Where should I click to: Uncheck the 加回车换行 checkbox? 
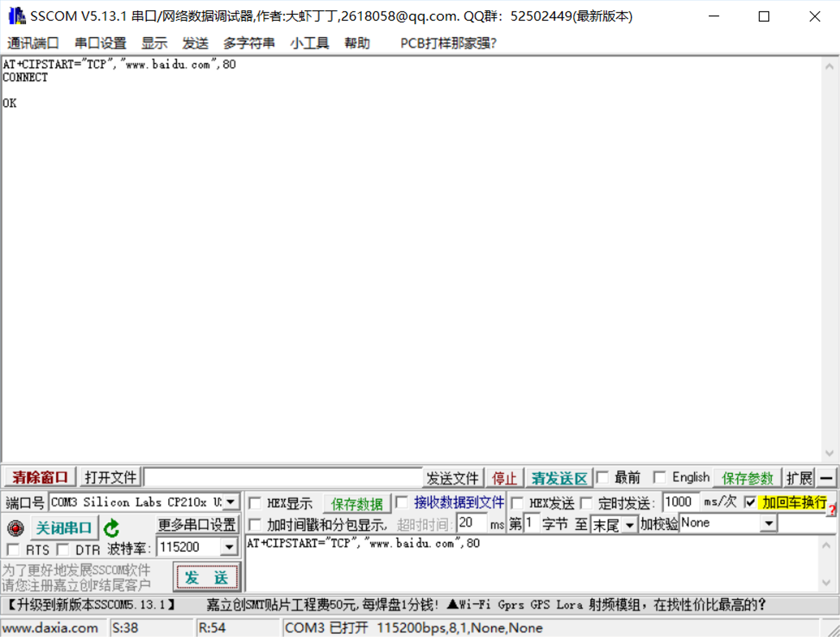(x=750, y=502)
